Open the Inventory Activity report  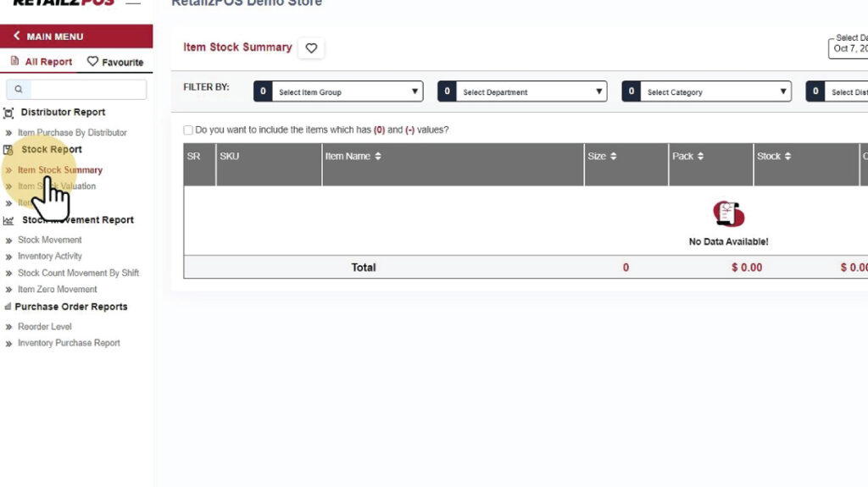click(x=50, y=257)
